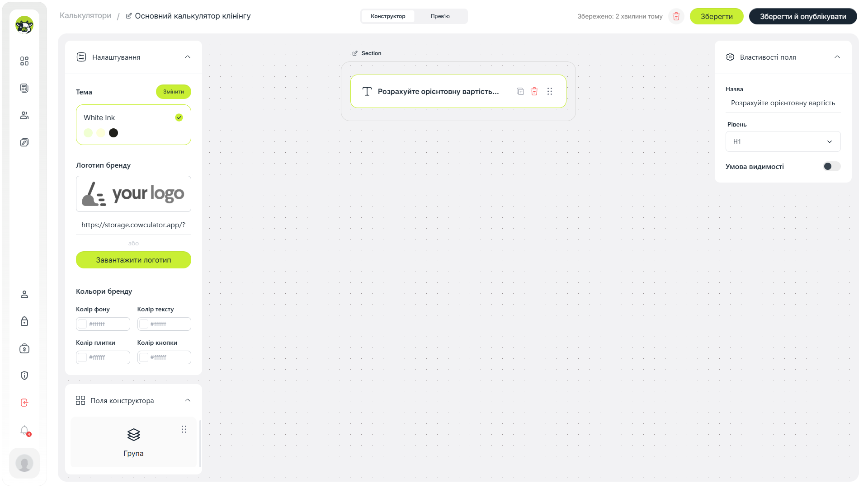Click the Логотип бренду label
This screenshot has width=868, height=488.
pyautogui.click(x=103, y=165)
